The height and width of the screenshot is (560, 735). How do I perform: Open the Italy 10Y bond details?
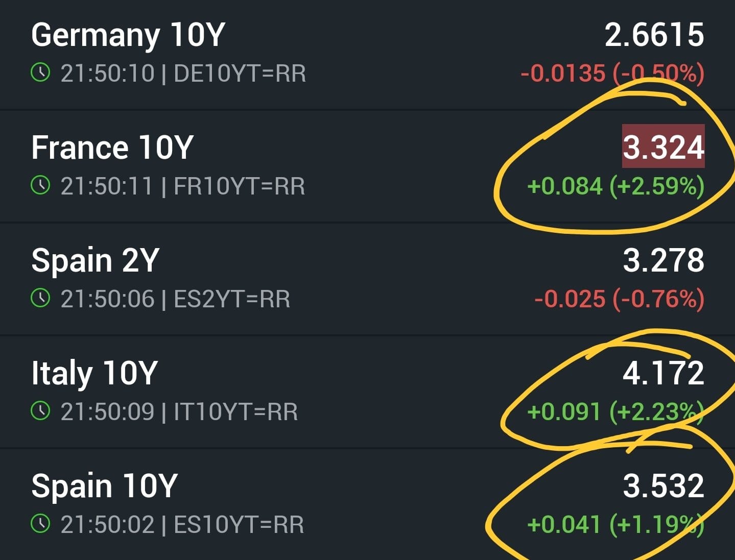[94, 373]
